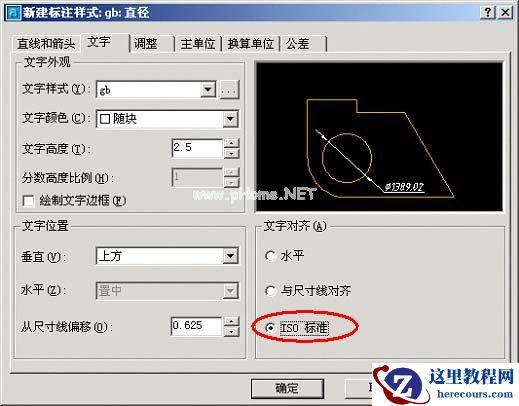The image size is (519, 406).
Task: Click the help question mark button
Action: (x=488, y=13)
